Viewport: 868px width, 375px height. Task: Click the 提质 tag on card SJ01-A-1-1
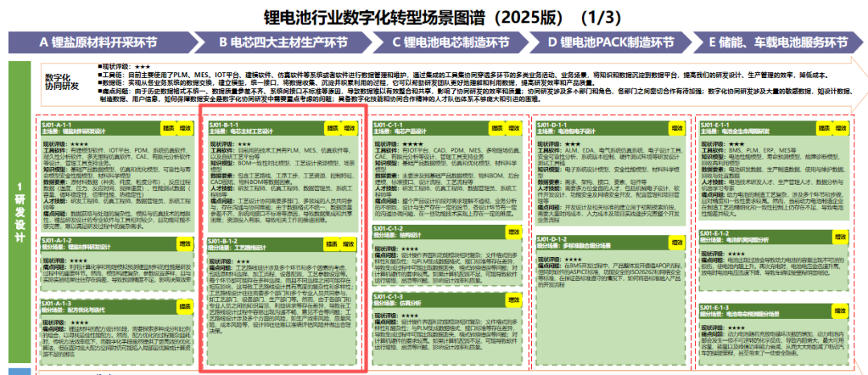[166, 128]
